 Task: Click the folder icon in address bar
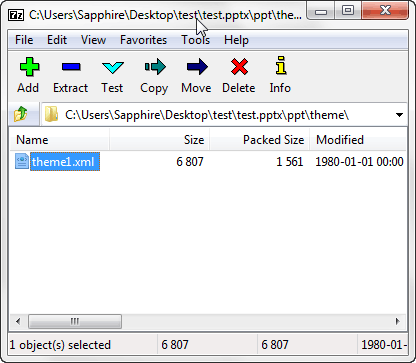(x=51, y=114)
